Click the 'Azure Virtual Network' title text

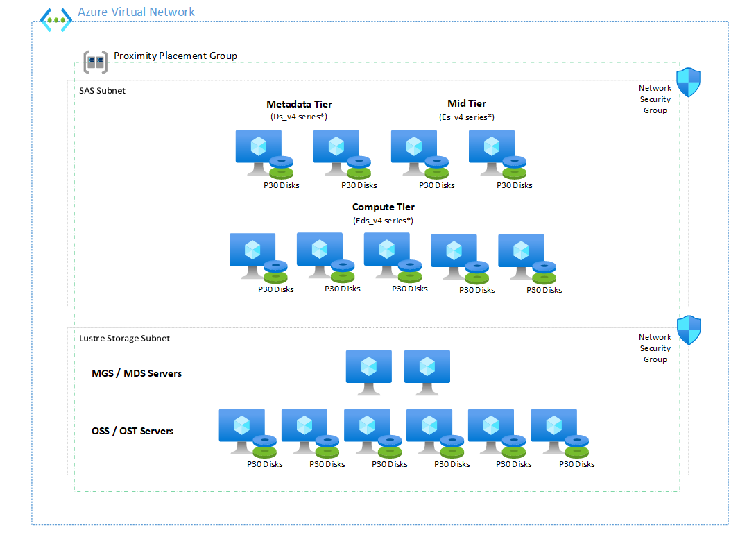pyautogui.click(x=136, y=12)
